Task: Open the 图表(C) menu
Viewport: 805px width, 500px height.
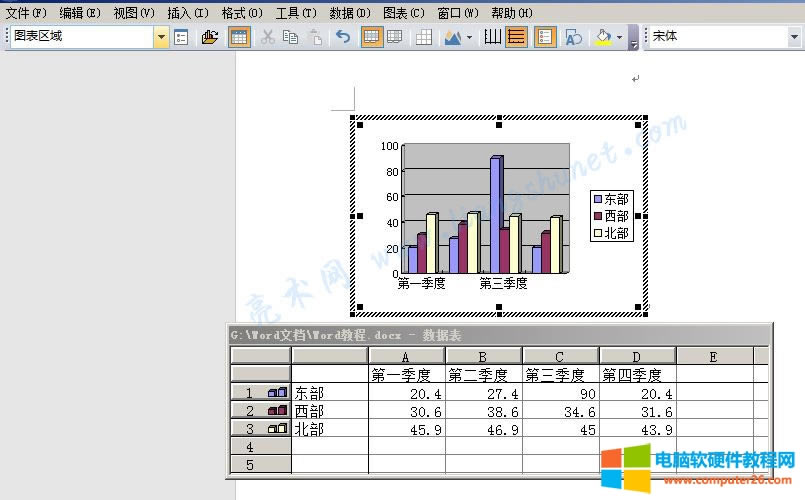Action: pyautogui.click(x=403, y=12)
